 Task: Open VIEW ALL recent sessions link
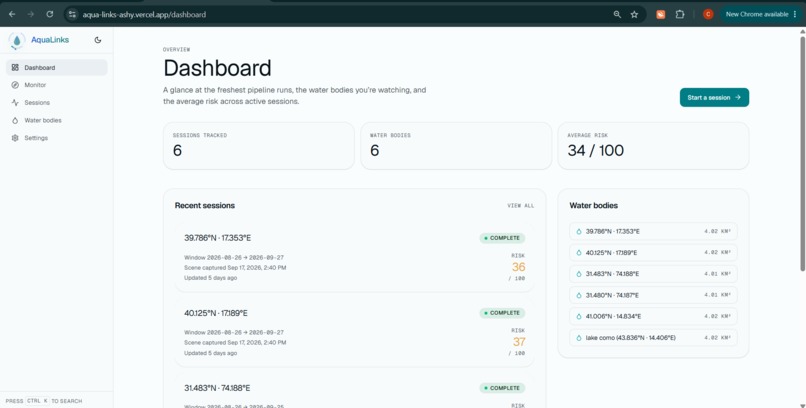coord(520,206)
